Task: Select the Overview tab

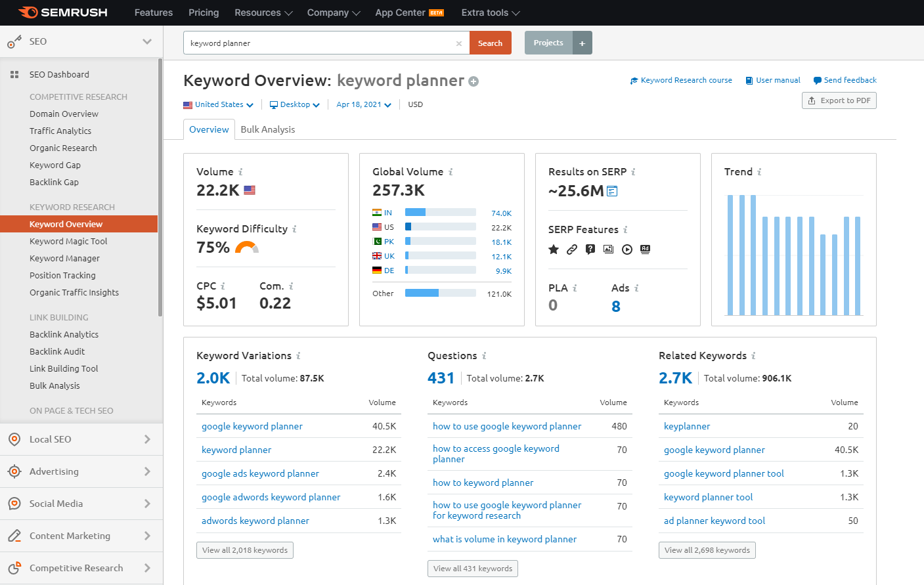Action: (x=209, y=129)
